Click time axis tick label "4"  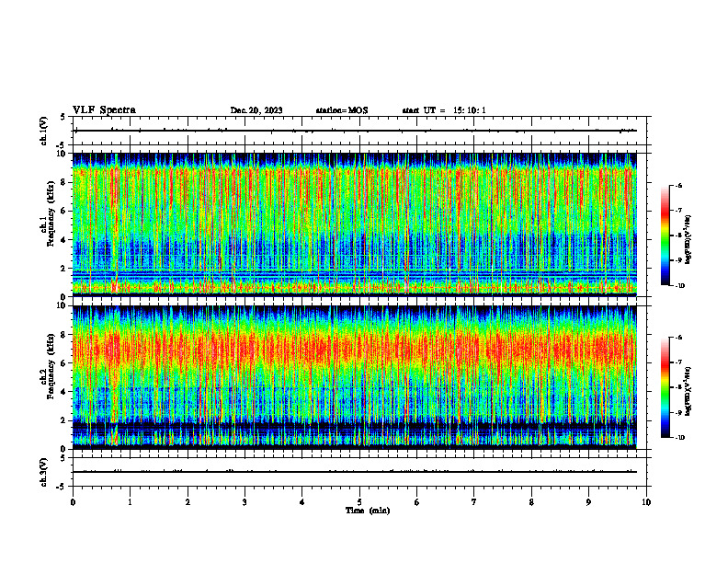(302, 502)
